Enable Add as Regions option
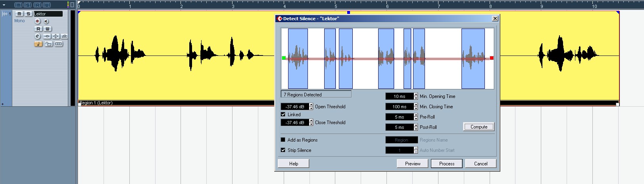The width and height of the screenshot is (644, 184). point(283,140)
